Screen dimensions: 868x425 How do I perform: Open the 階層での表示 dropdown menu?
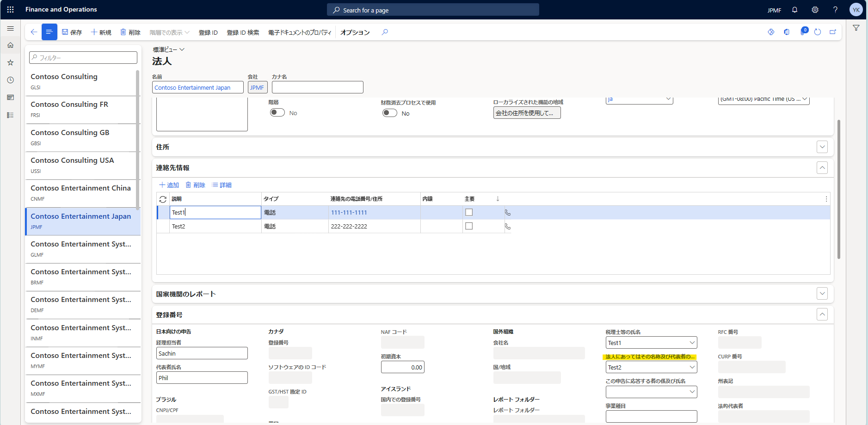169,32
